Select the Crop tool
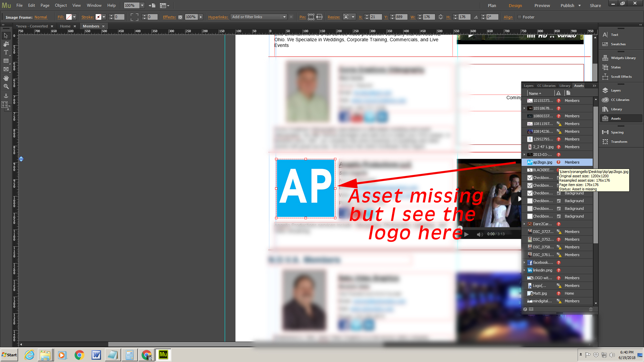Viewport: 644px width, 362px height. click(6, 44)
